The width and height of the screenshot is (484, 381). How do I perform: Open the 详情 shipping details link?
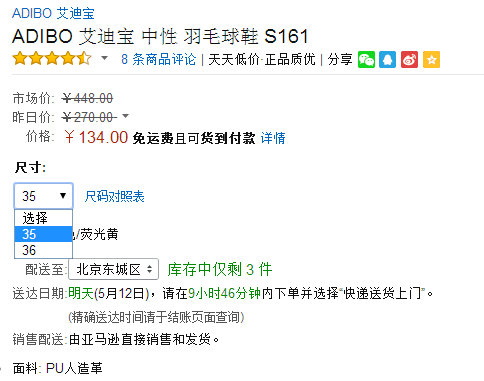273,138
